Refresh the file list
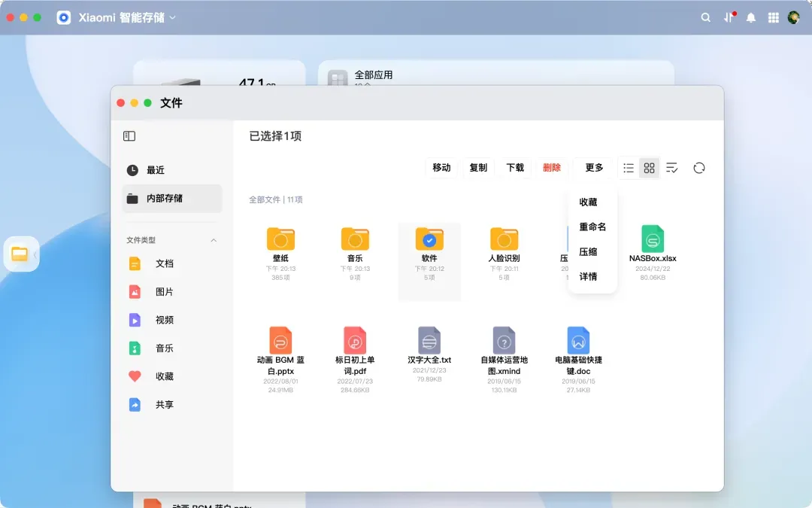This screenshot has width=812, height=508. [698, 168]
